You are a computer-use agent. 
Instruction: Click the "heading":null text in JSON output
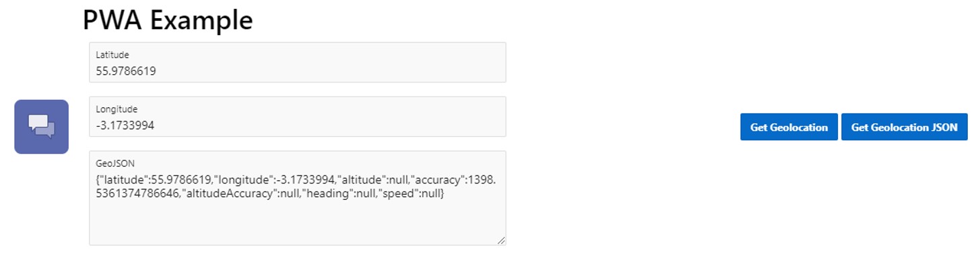(344, 194)
